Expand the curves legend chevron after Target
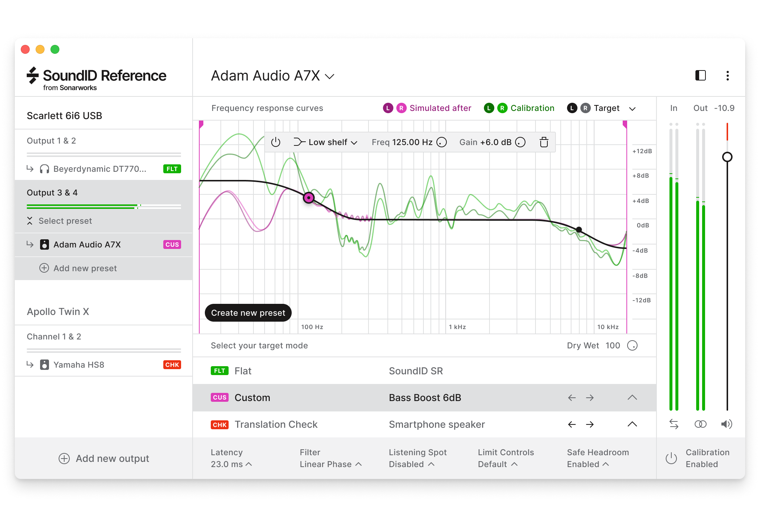 pyautogui.click(x=632, y=109)
